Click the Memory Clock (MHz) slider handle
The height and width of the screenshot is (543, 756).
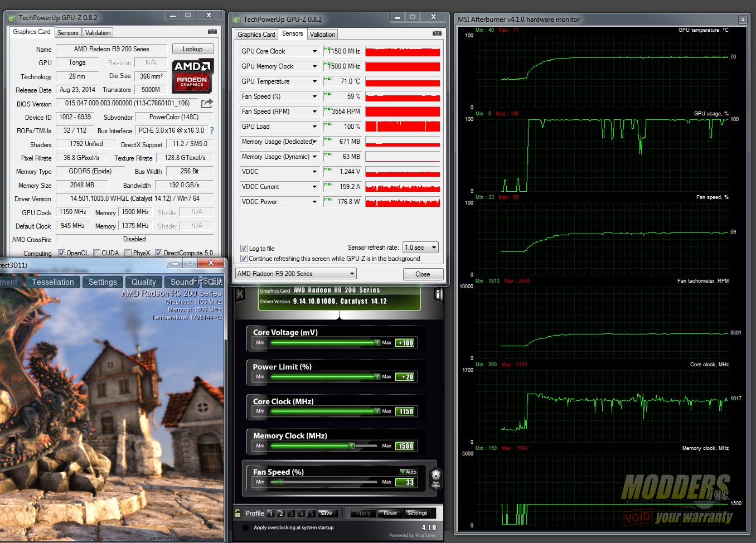tap(351, 446)
